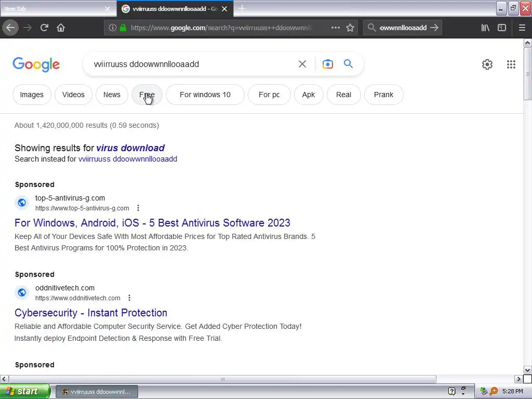532x399 pixels.
Task: Click vertical scrollbar up arrow
Action: click(527, 43)
